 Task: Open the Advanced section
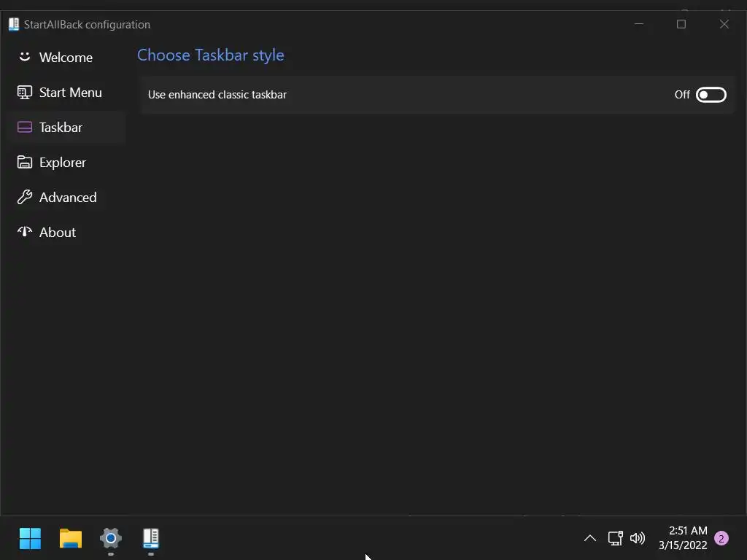point(66,197)
